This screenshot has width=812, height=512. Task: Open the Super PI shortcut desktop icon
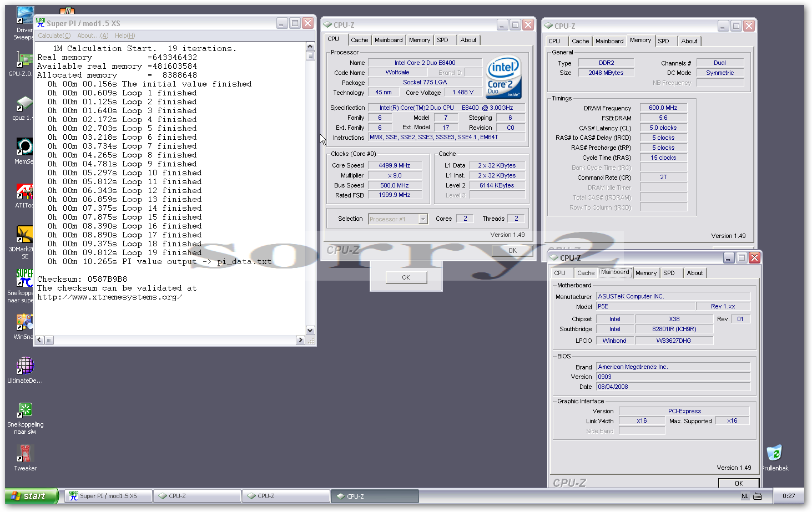coord(24,278)
